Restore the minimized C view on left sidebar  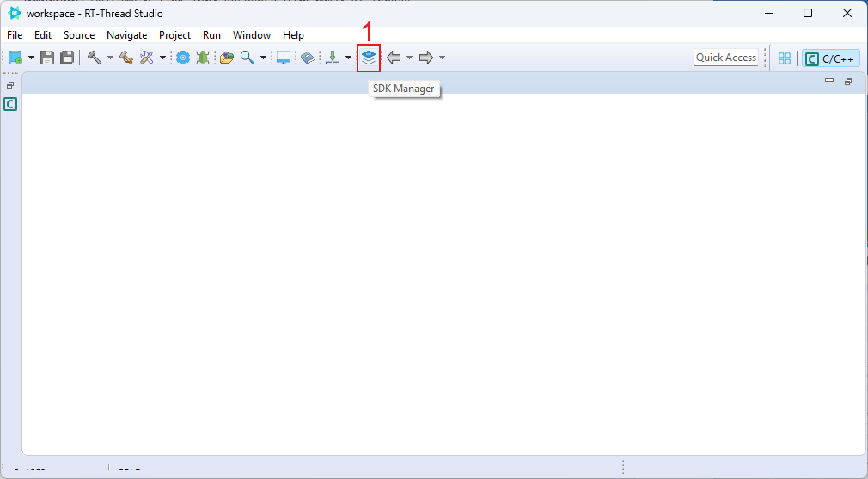(10, 104)
